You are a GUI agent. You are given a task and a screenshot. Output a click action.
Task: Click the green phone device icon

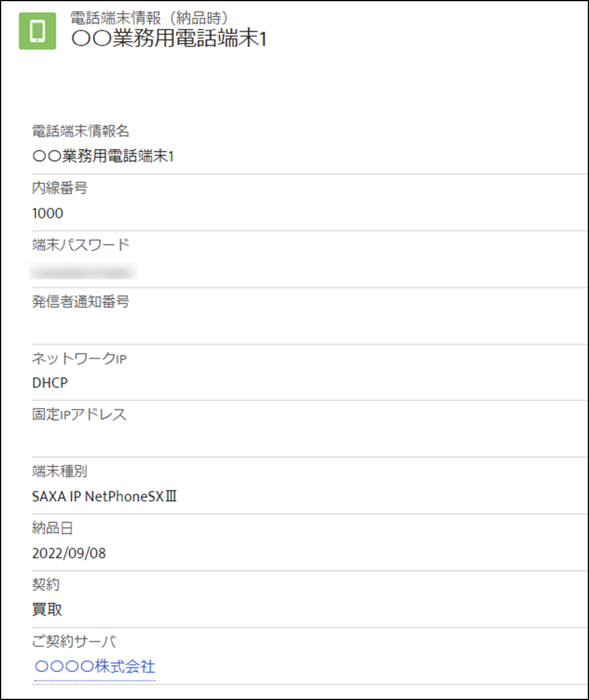[37, 31]
